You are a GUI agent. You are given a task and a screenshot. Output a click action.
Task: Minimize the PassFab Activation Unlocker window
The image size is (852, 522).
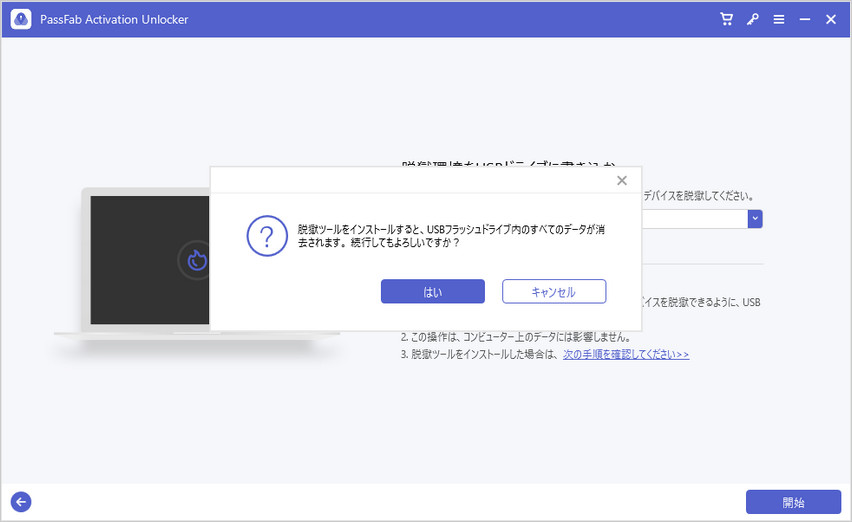[x=805, y=20]
